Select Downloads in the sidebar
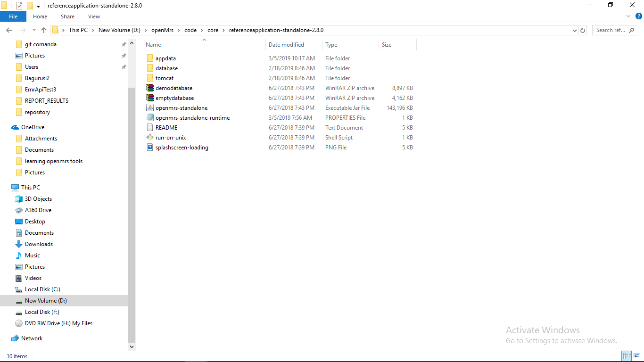Viewport: 644px width, 362px height. [x=39, y=244]
